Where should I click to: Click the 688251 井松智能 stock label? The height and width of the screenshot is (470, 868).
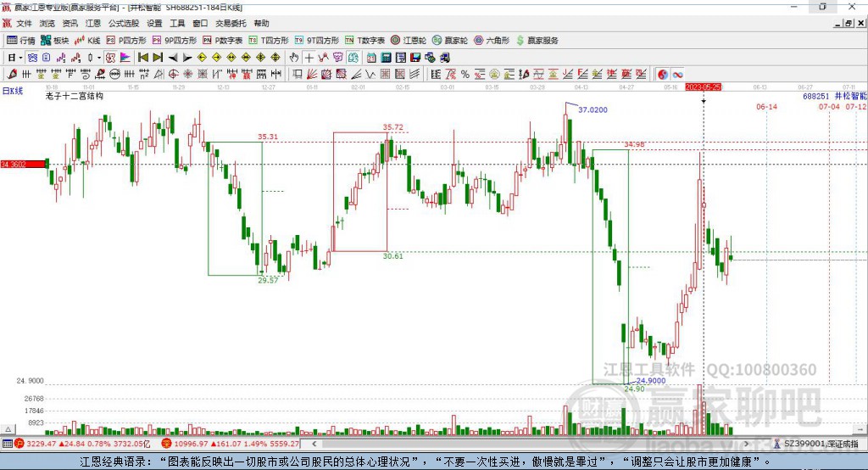pyautogui.click(x=835, y=96)
